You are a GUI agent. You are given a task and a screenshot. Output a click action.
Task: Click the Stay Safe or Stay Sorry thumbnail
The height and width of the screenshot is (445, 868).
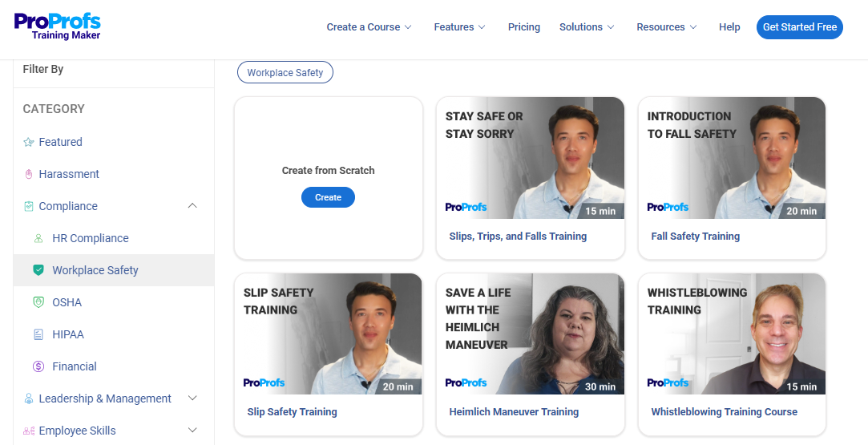pyautogui.click(x=531, y=158)
